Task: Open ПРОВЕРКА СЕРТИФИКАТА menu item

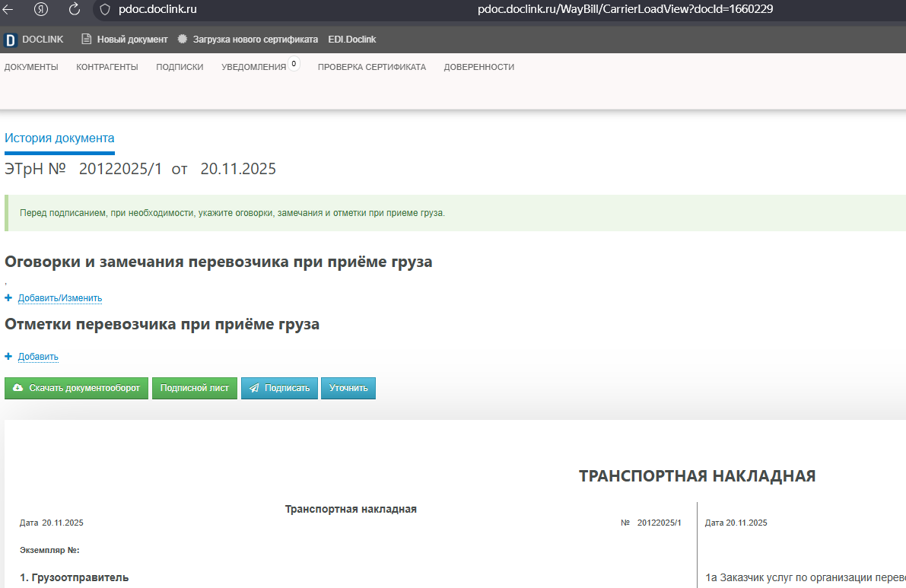Action: pos(371,67)
